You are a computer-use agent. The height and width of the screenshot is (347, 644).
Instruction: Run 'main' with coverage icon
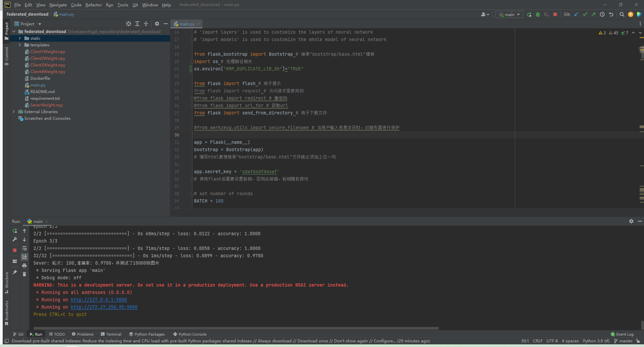(x=546, y=14)
